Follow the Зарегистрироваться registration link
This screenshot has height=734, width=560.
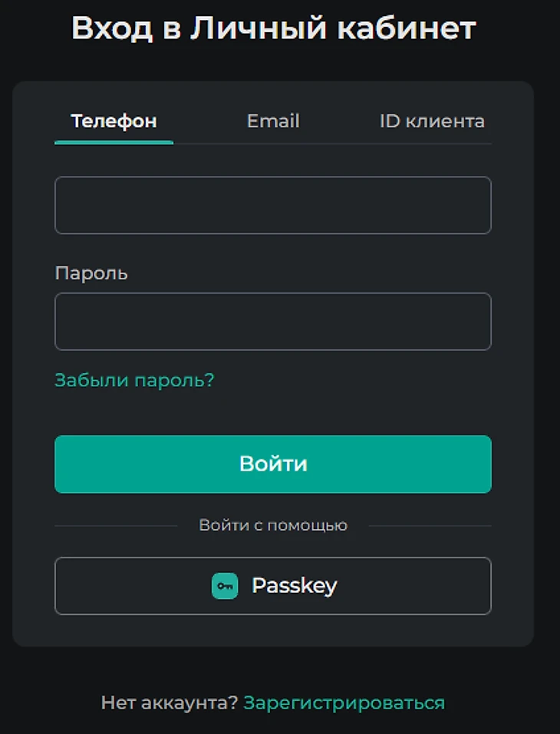(x=344, y=703)
